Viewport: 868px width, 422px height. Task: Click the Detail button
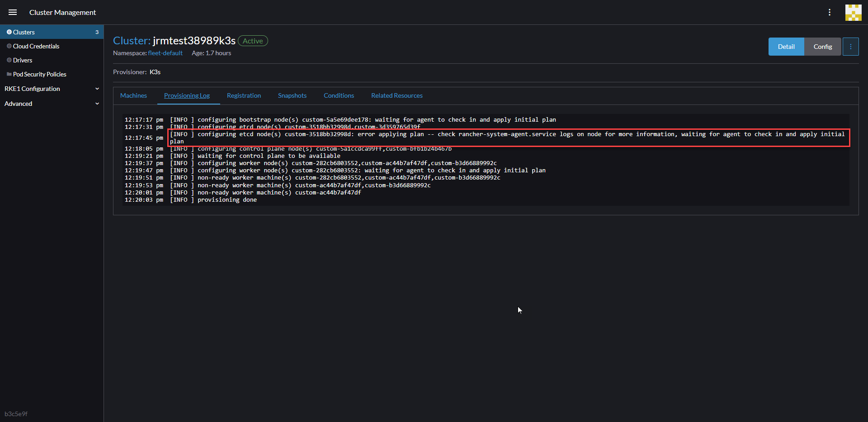pyautogui.click(x=786, y=46)
